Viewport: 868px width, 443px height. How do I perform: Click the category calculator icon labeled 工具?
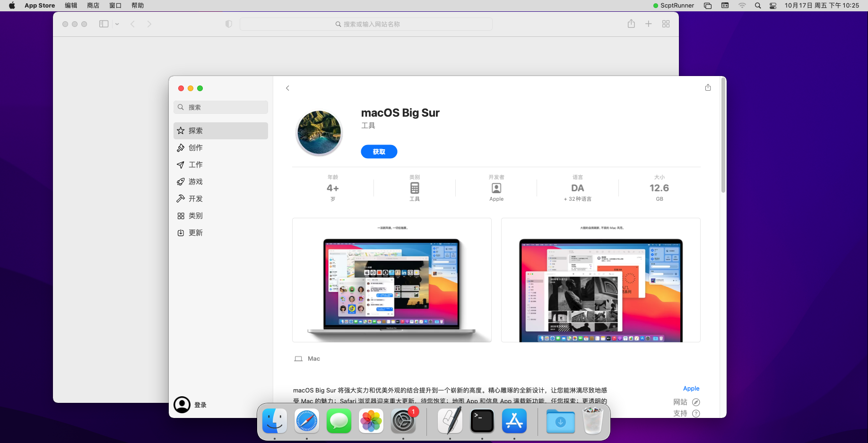click(x=415, y=188)
